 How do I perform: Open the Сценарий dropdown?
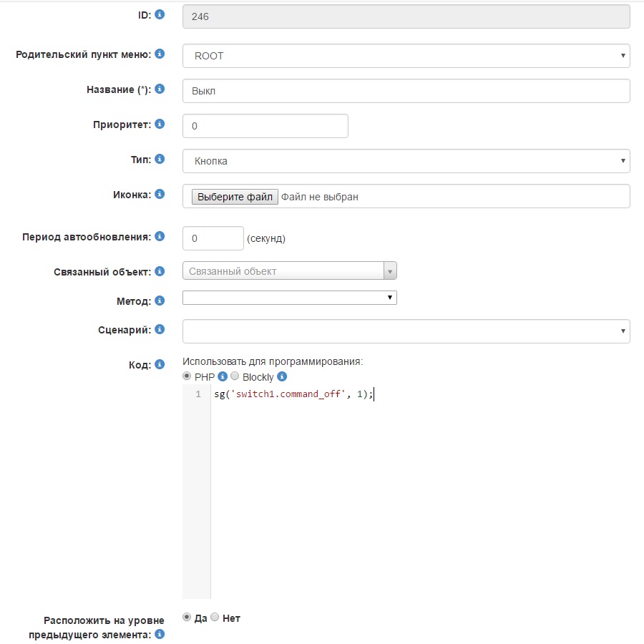[x=406, y=331]
